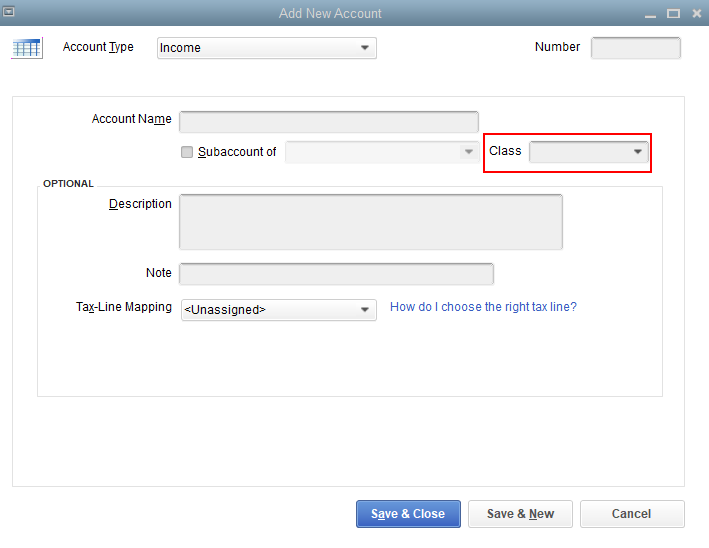Viewport: 709px width, 548px height.
Task: Open the window system menu icon
Action: (10, 12)
